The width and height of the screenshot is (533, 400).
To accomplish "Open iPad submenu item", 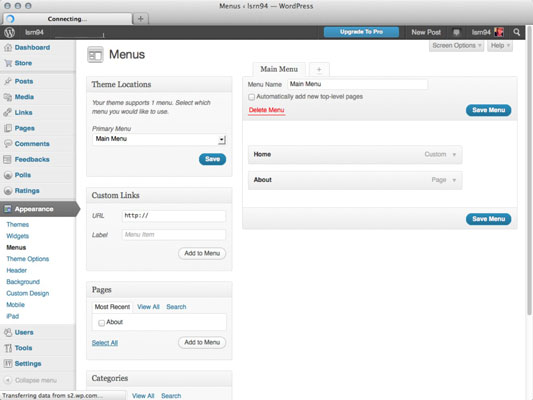I will tap(13, 316).
